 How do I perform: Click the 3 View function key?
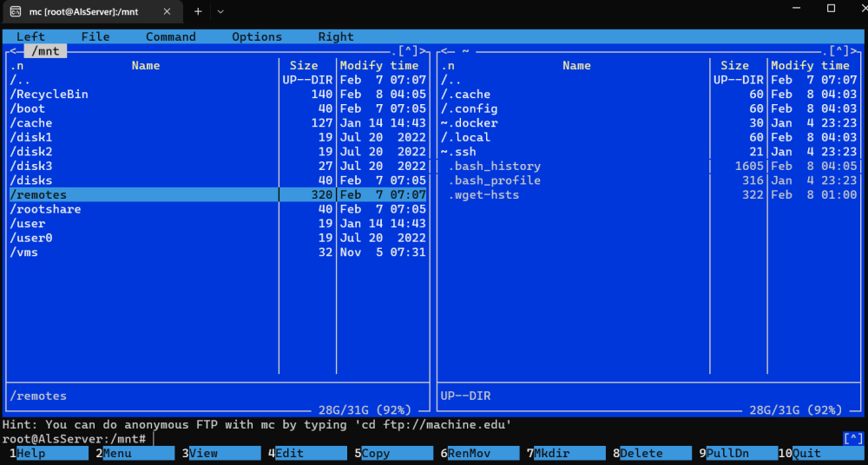point(221,454)
